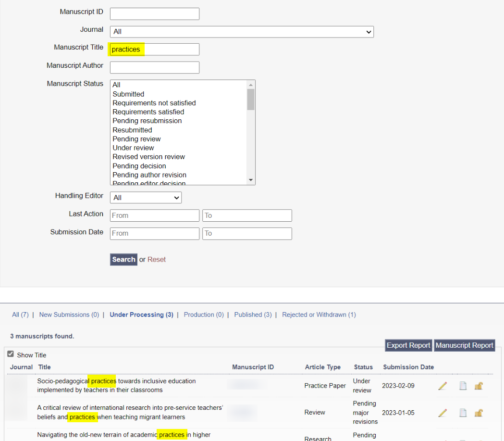
Task: Open the Rejected or Withdrawn (1) tab
Action: tap(319, 315)
